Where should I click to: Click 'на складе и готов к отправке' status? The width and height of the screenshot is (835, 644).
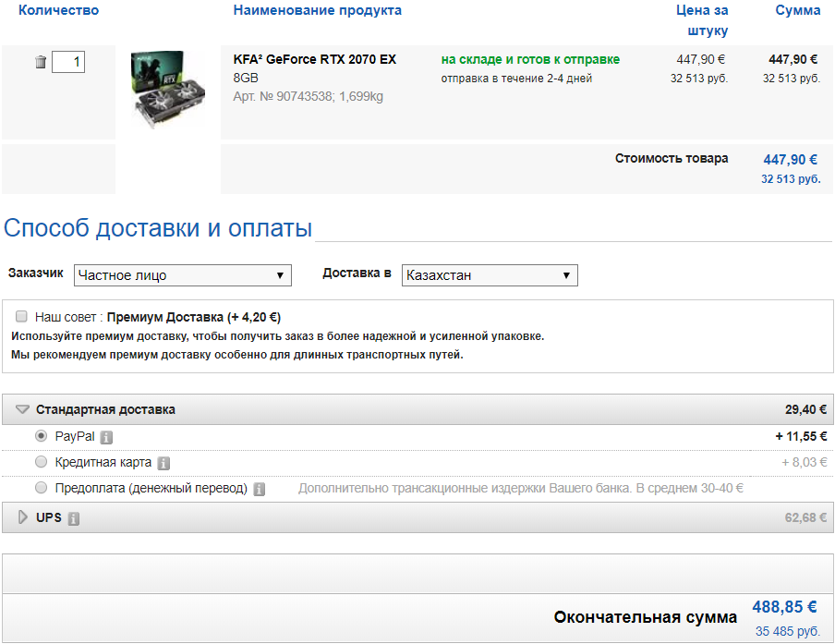click(530, 60)
